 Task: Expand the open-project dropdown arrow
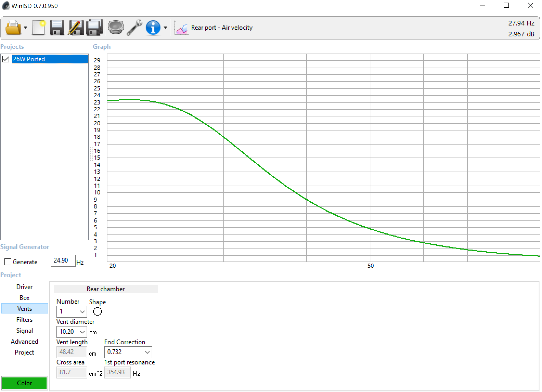coord(25,28)
